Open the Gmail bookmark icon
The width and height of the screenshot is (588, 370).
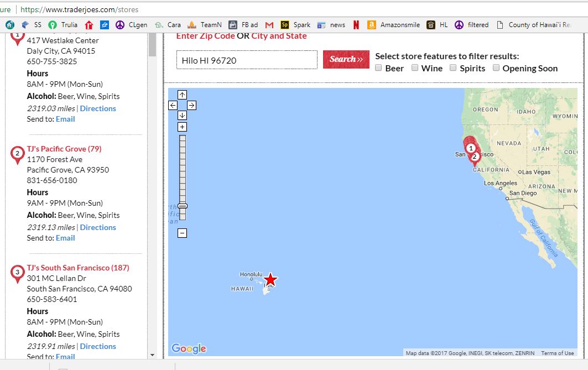tap(269, 25)
